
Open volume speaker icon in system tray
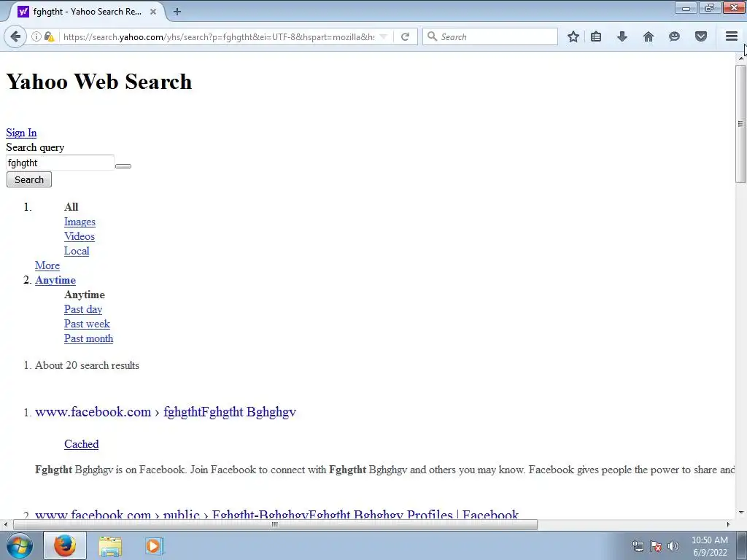673,546
